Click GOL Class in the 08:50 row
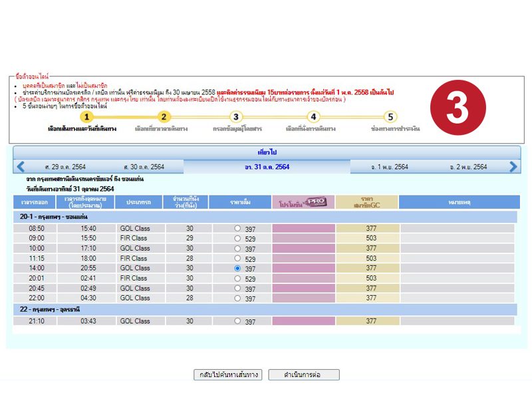 (x=135, y=228)
